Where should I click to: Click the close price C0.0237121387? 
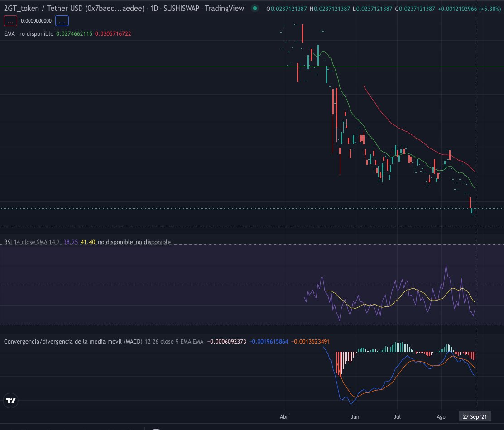415,9
